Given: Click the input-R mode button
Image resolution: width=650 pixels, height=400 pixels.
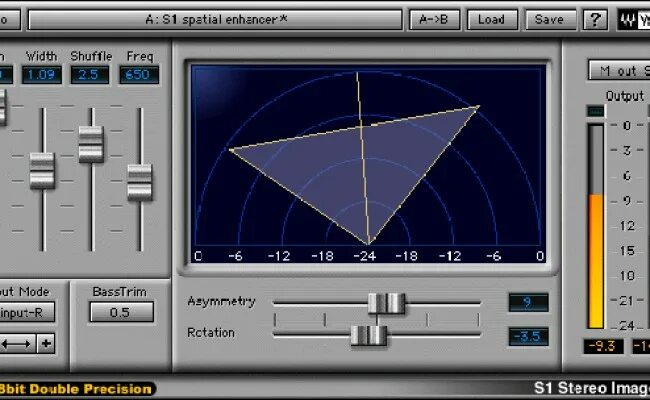Looking at the screenshot, I should tap(25, 312).
